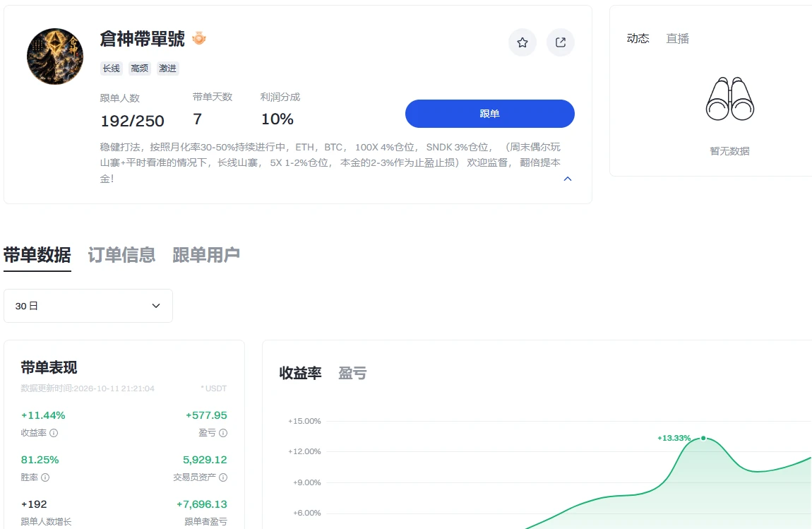Select the 带单数据 tab
This screenshot has width=812, height=529.
(37, 255)
